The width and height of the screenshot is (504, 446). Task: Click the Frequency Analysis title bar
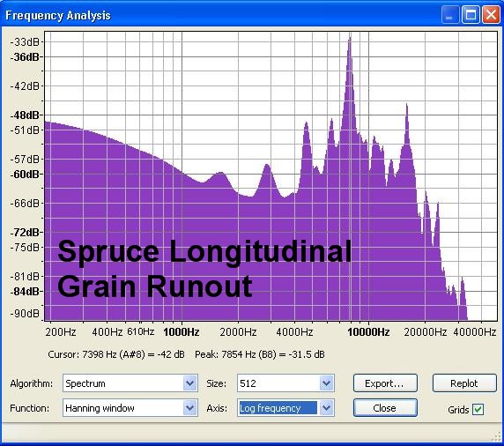[222, 15]
